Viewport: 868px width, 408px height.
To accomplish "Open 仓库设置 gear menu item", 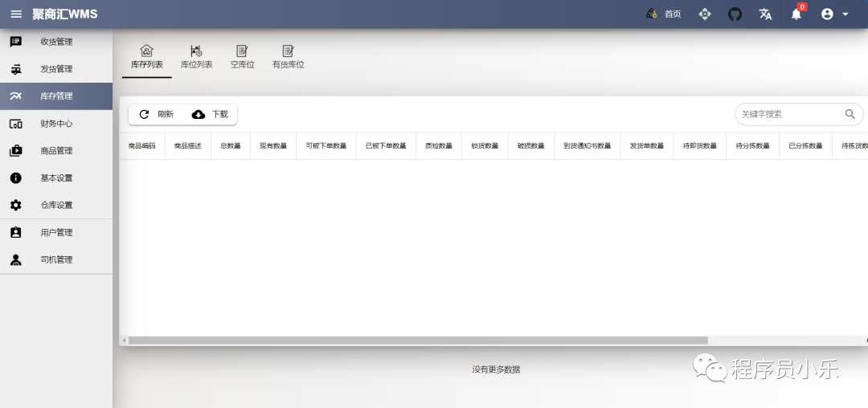I will [56, 205].
